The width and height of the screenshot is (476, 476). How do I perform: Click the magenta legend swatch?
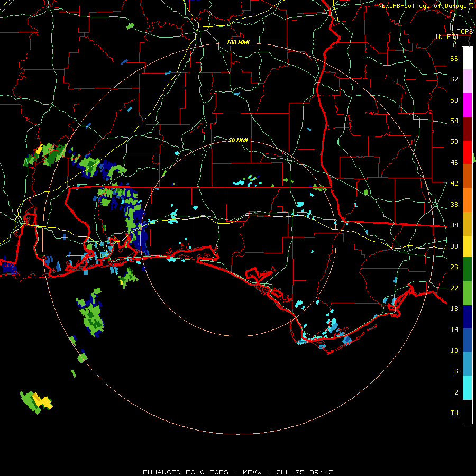tap(467, 105)
